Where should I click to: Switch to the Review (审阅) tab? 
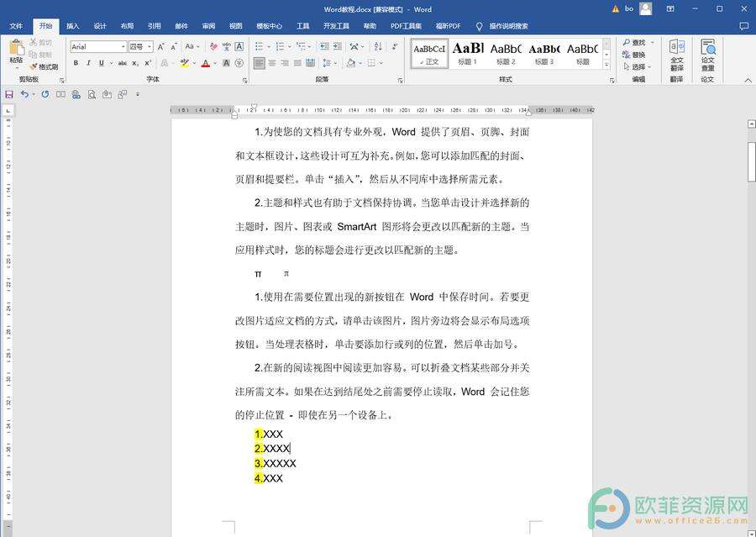point(208,26)
